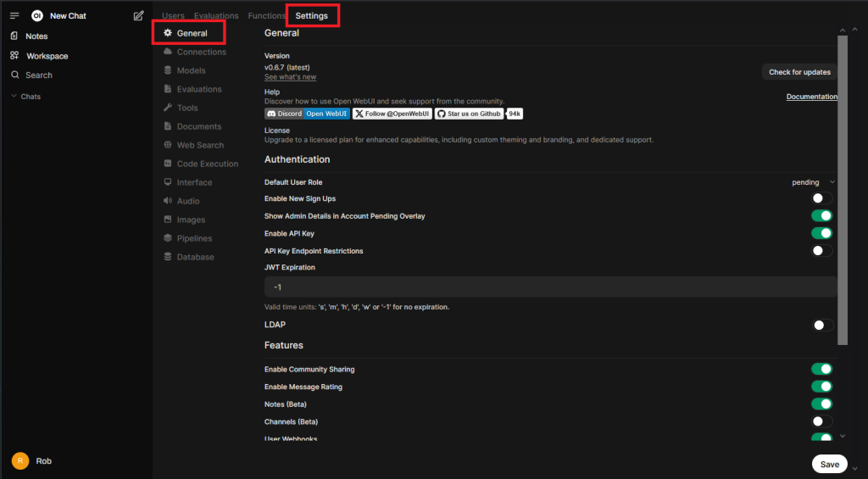The width and height of the screenshot is (868, 479).
Task: Click the new chat pencil icon
Action: point(139,15)
